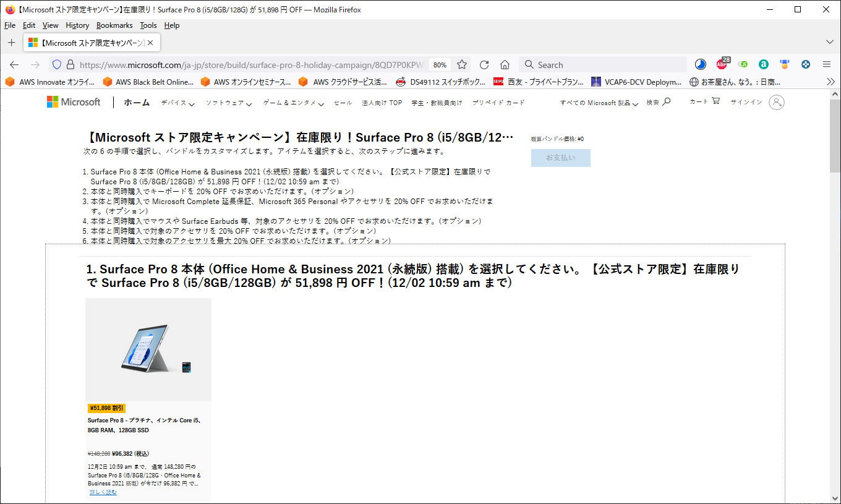The image size is (841, 504).
Task: Click the 詳しく読む link under product
Action: [x=103, y=492]
